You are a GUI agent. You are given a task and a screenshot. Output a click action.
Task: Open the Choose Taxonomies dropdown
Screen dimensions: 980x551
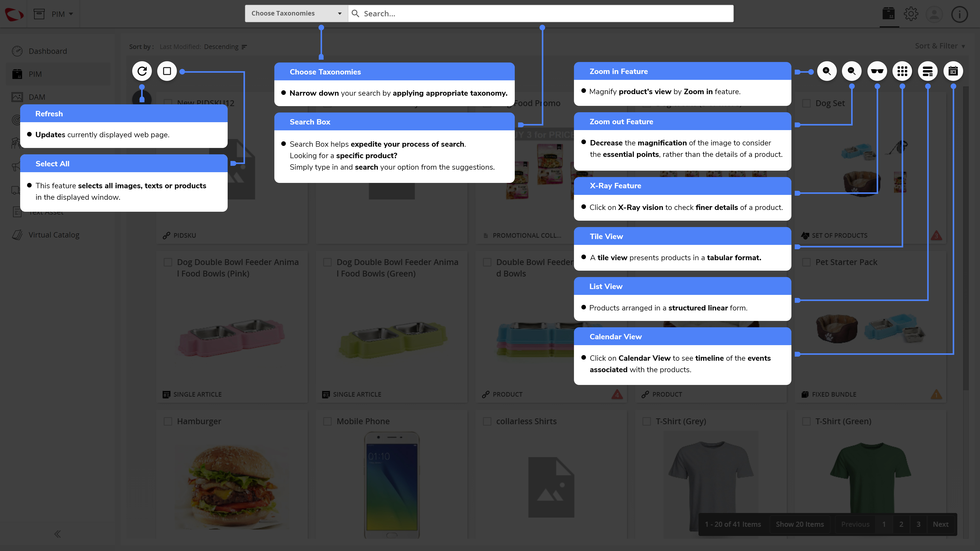click(x=296, y=13)
